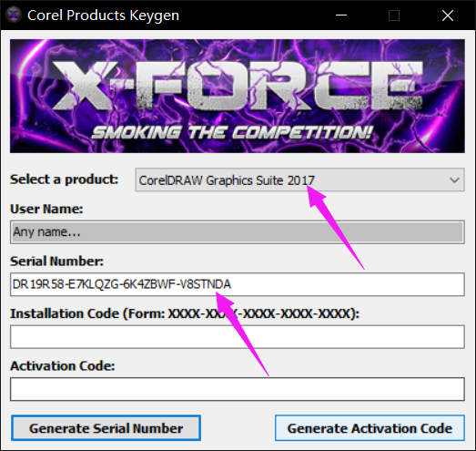The image size is (476, 451).
Task: Maximize the keygen window
Action: tap(394, 15)
